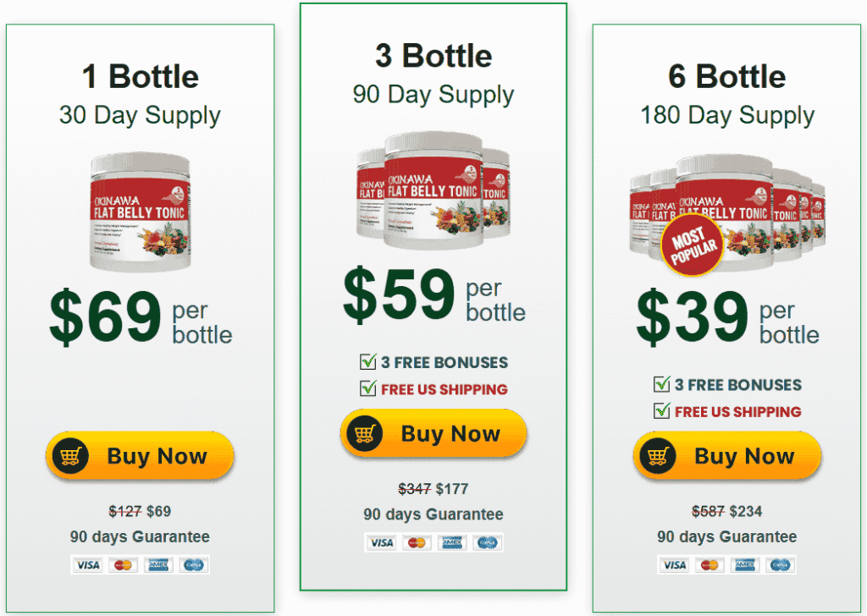
Task: Toggle 3 Free Bonuses checkbox in 3 Bottle plan
Action: click(368, 362)
